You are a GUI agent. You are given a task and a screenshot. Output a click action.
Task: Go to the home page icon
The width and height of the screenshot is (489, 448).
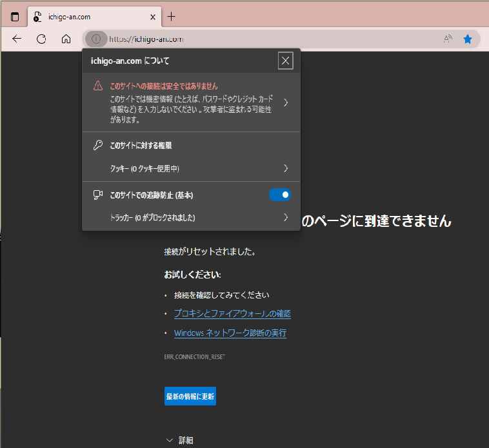[x=66, y=39]
